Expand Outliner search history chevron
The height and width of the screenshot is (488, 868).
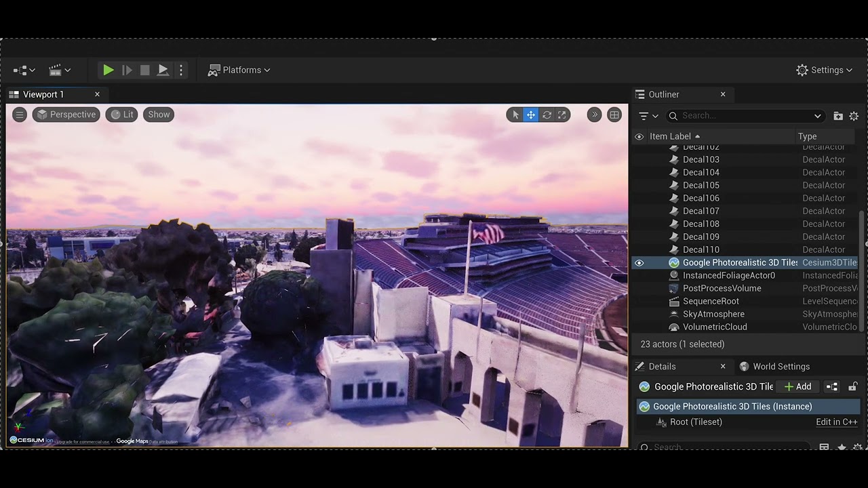point(817,116)
